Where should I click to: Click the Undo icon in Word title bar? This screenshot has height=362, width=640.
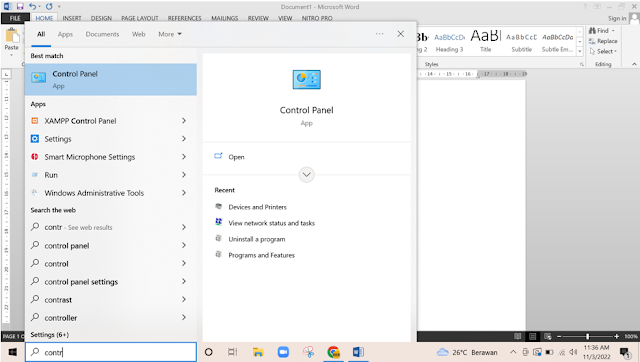point(32,7)
